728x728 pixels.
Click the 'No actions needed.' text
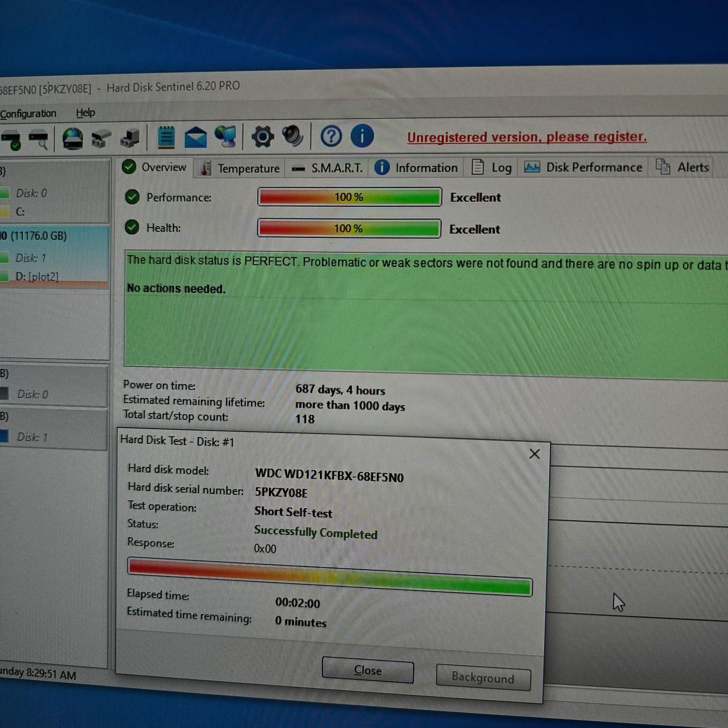[176, 288]
